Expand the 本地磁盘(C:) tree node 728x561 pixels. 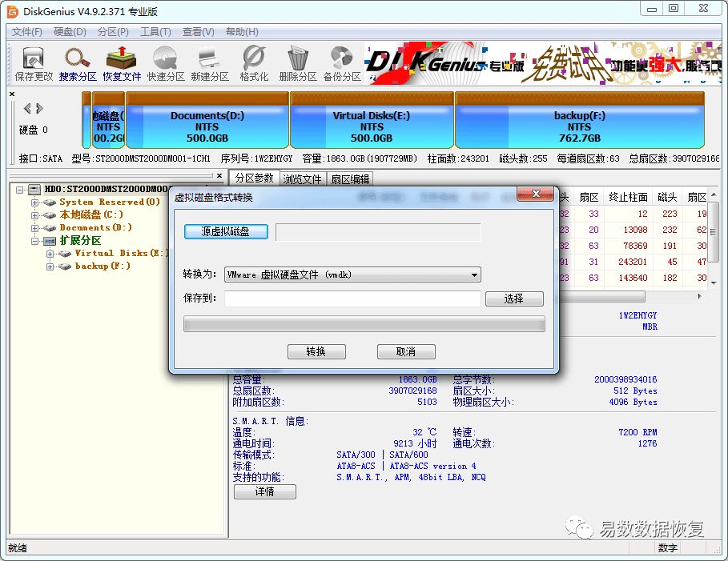[x=34, y=215]
